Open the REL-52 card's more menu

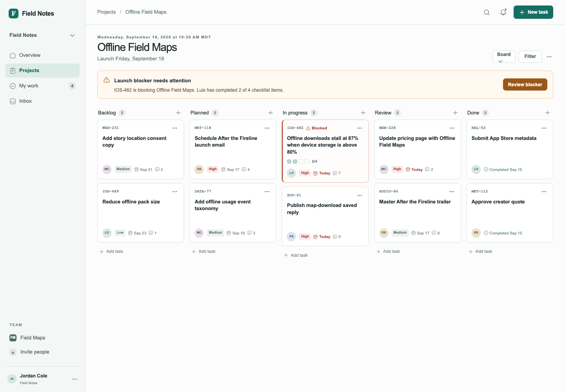[x=544, y=128]
